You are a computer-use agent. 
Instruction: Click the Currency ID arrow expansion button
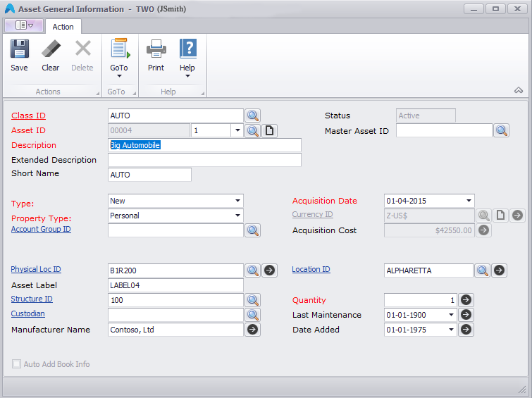[517, 216]
